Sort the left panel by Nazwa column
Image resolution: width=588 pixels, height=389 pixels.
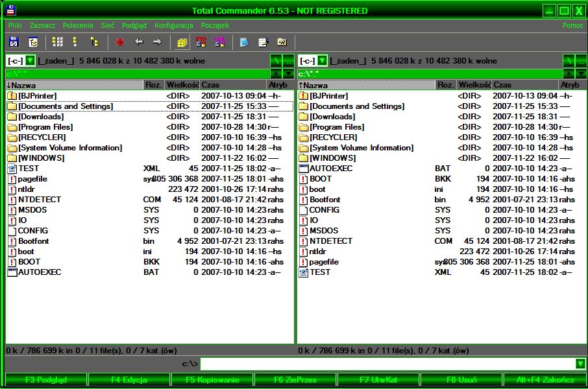point(74,85)
